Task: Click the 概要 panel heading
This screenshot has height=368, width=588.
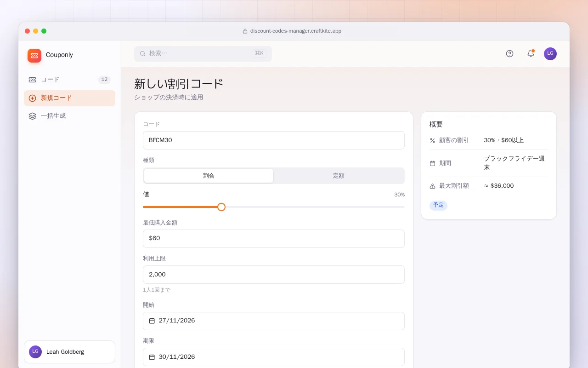Action: [436, 124]
